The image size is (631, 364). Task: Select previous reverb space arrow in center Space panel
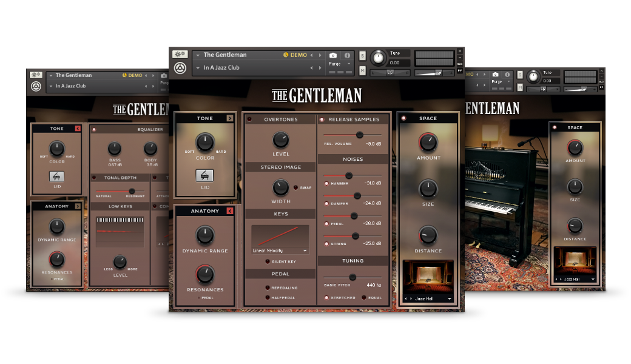[406, 299]
